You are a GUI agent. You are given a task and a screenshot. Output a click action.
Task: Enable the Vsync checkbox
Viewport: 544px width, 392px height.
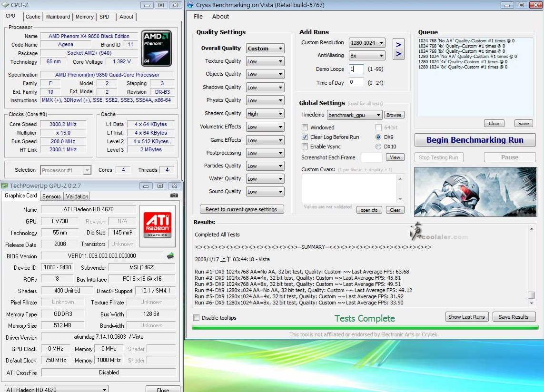[x=305, y=146]
